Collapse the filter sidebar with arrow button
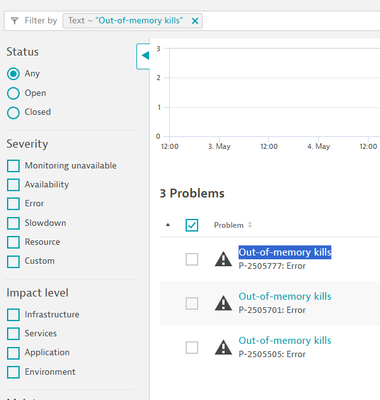 (143, 56)
